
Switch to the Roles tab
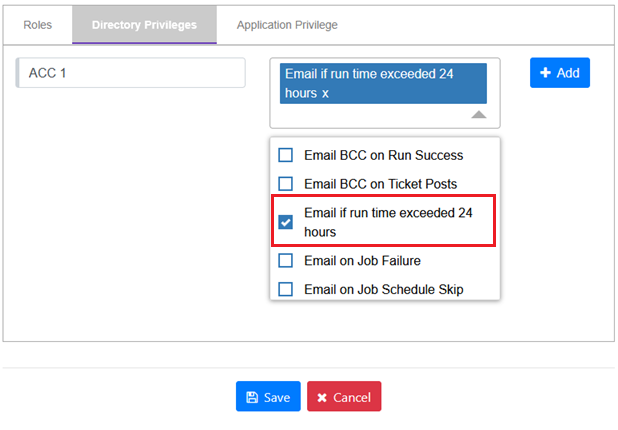click(38, 24)
